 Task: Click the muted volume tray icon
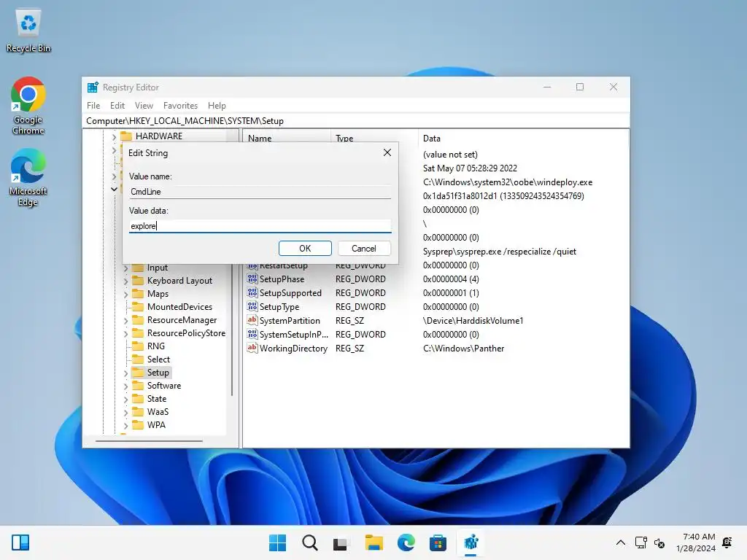coord(659,542)
